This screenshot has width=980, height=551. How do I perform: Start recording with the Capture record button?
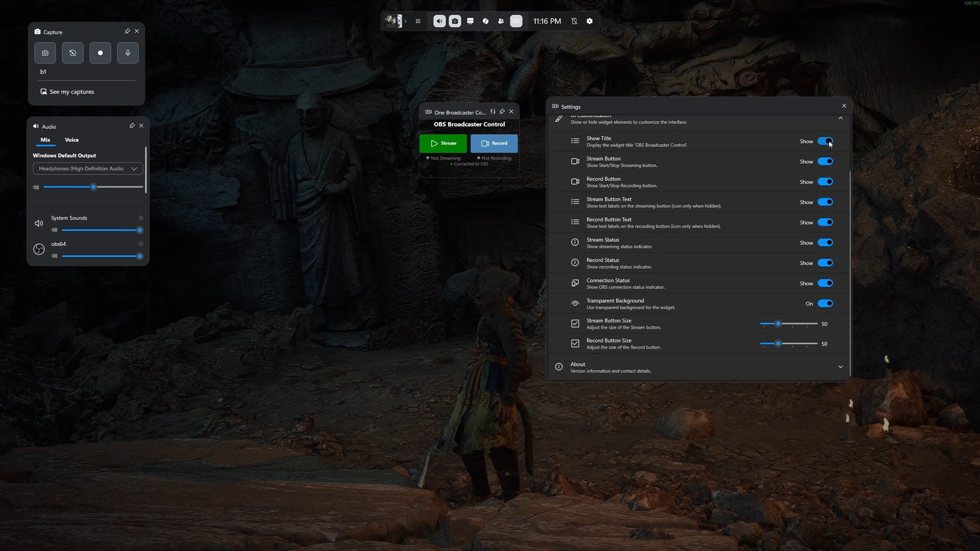(x=100, y=53)
